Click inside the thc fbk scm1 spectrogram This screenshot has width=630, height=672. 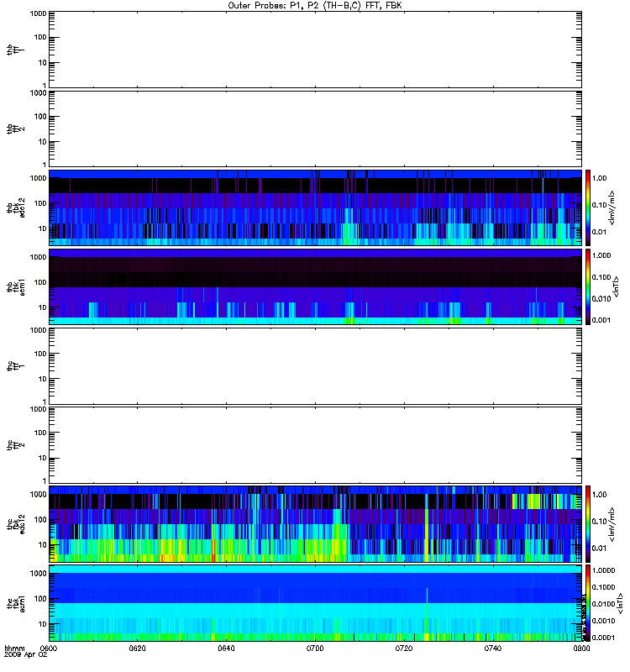coord(315,603)
